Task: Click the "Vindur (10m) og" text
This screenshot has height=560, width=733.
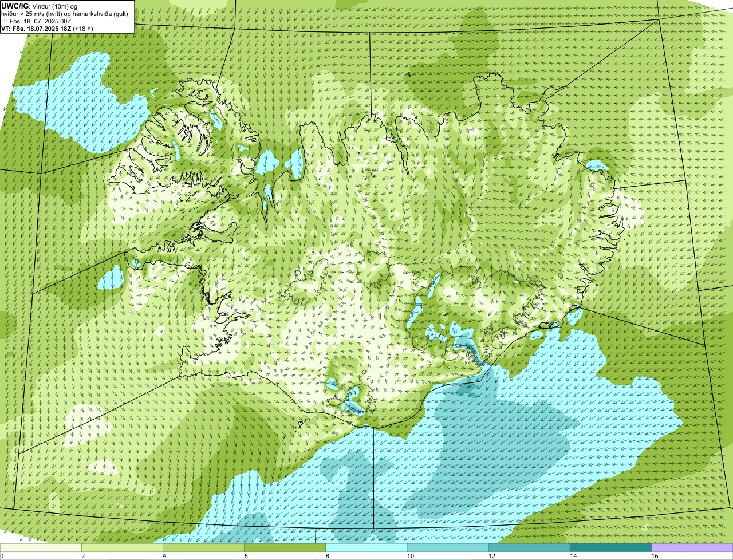Action: click(54, 6)
